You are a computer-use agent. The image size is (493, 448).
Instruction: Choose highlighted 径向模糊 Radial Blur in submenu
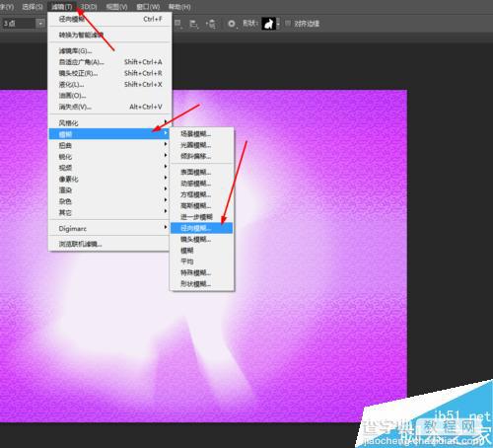pos(202,228)
